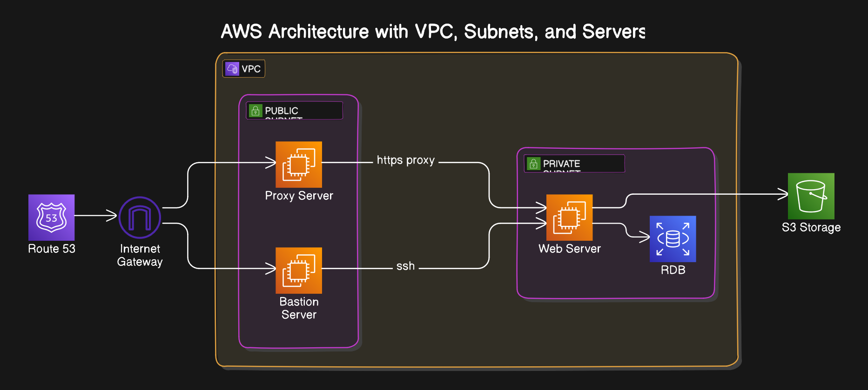Viewport: 868px width, 390px height.
Task: Select the 'PRIVATE' subnet label text
Action: click(562, 164)
